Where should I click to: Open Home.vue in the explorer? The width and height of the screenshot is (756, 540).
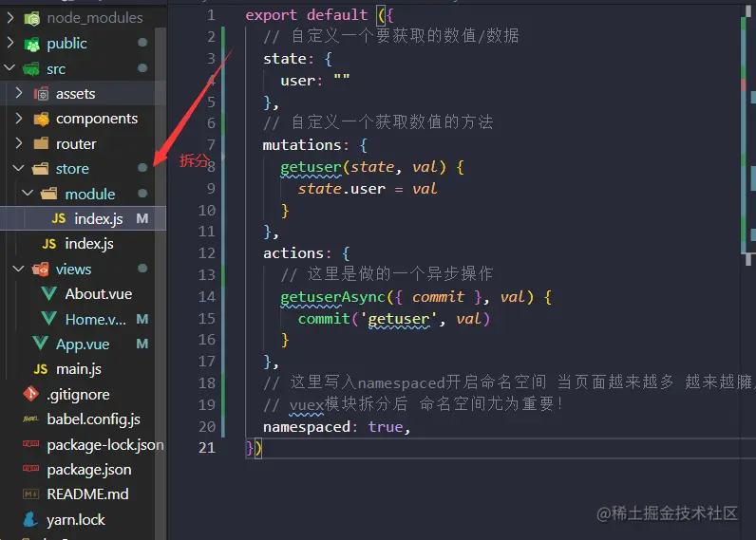tap(83, 319)
